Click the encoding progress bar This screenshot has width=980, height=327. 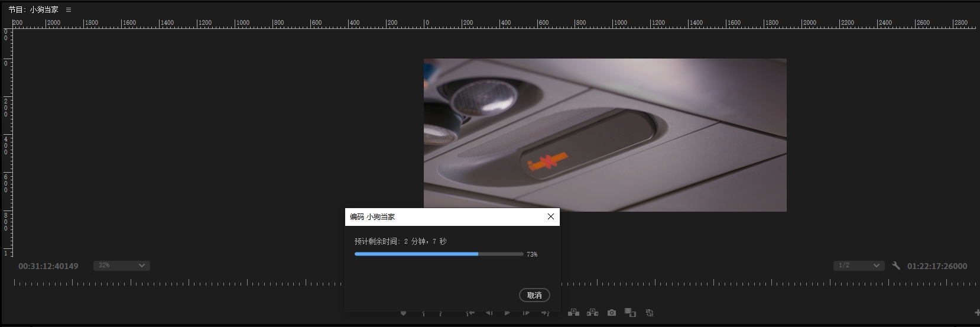[439, 254]
